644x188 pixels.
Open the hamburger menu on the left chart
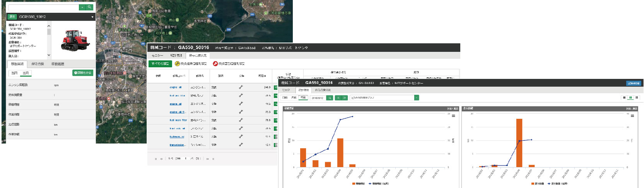tap(453, 116)
